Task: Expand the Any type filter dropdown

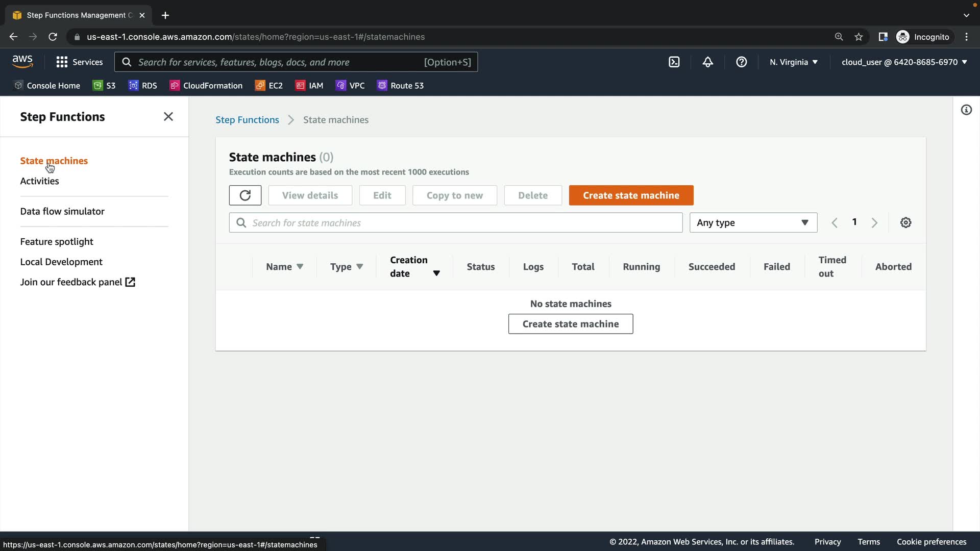Action: [x=753, y=222]
